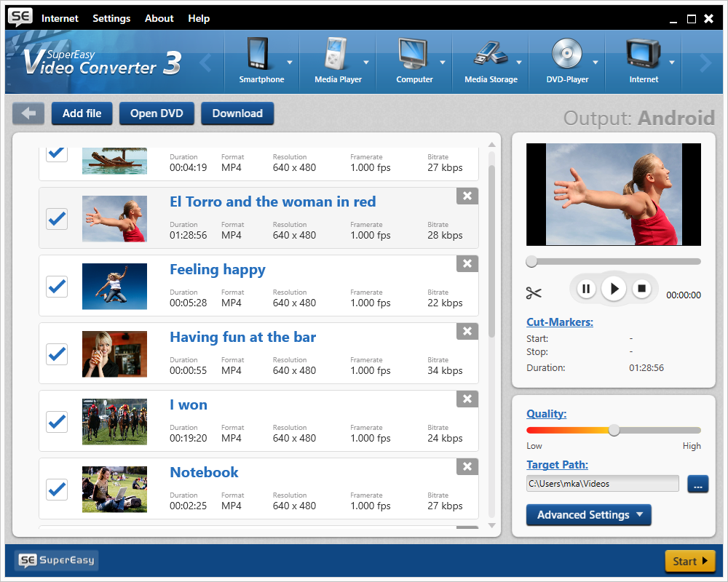728x582 pixels.
Task: Click the SuperEasy logo in footer
Action: pyautogui.click(x=57, y=560)
